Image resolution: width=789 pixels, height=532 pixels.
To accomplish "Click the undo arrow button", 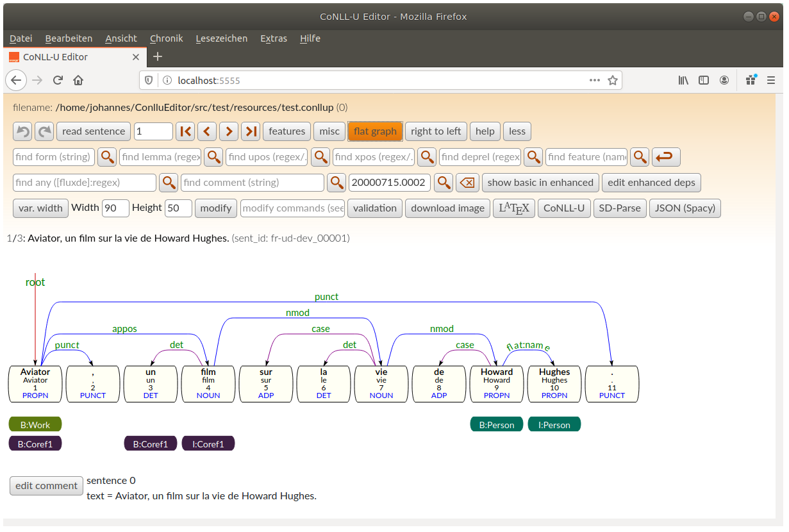I will pyautogui.click(x=22, y=131).
